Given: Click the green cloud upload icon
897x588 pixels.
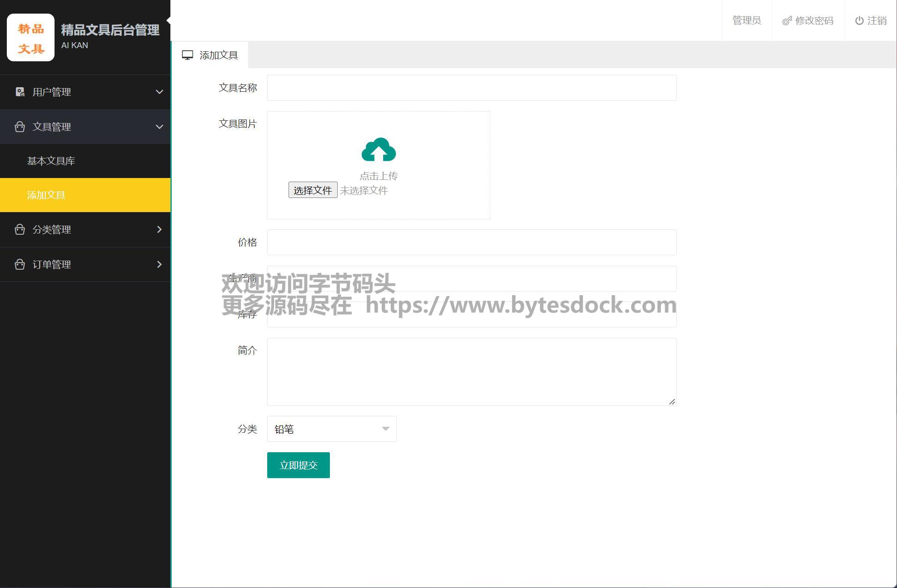Looking at the screenshot, I should [x=379, y=150].
